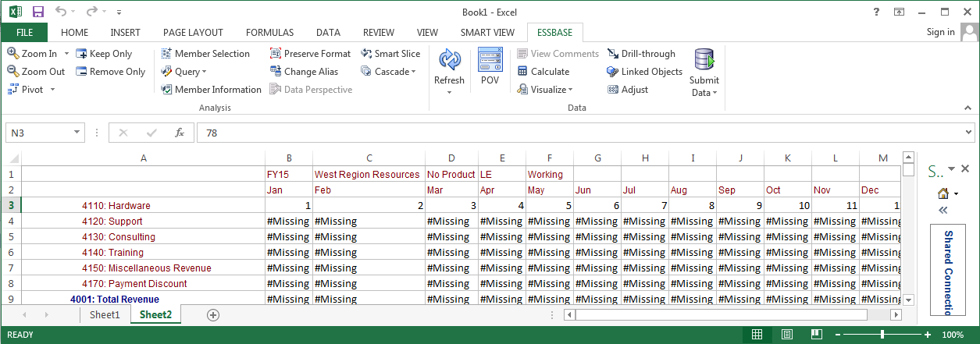Image resolution: width=980 pixels, height=344 pixels.
Task: Open Member Information
Action: (x=211, y=90)
